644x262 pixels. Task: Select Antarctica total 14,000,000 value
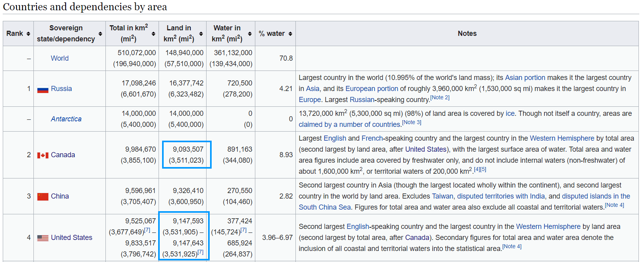click(139, 113)
